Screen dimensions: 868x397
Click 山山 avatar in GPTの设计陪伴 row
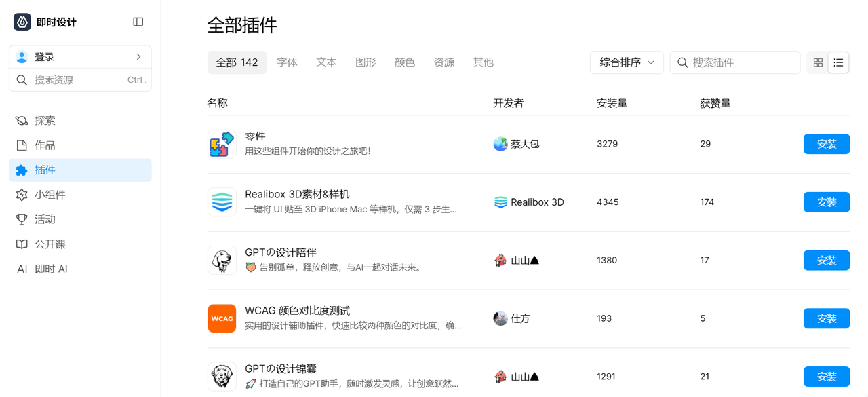pos(500,261)
